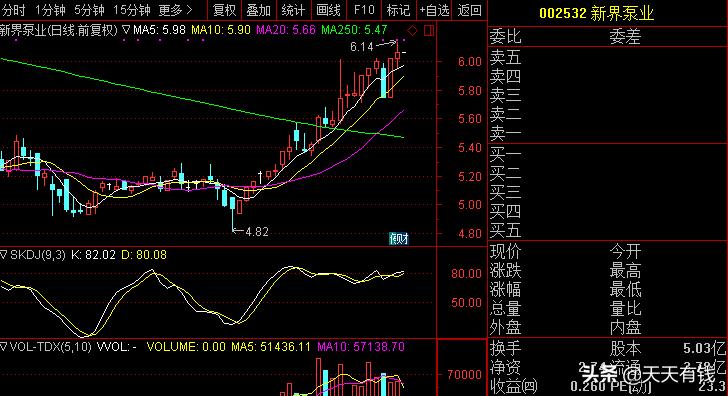Click the red rectangle icon in chart header
The image size is (728, 396).
429,31
